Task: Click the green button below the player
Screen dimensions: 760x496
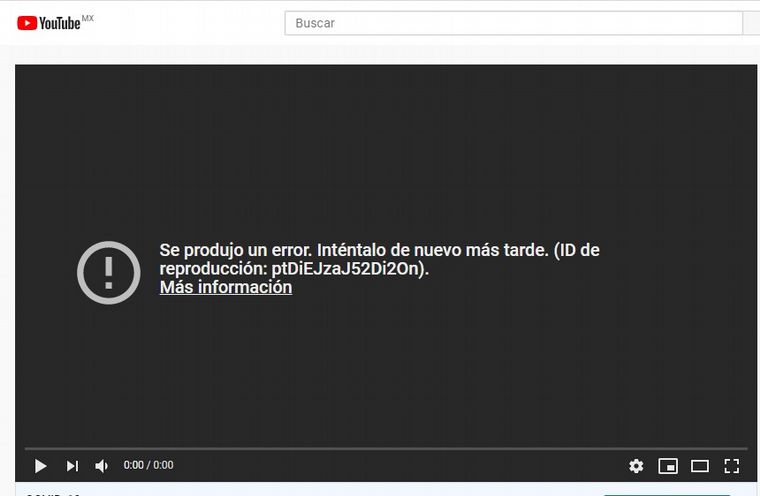Action: pyautogui.click(x=667, y=493)
